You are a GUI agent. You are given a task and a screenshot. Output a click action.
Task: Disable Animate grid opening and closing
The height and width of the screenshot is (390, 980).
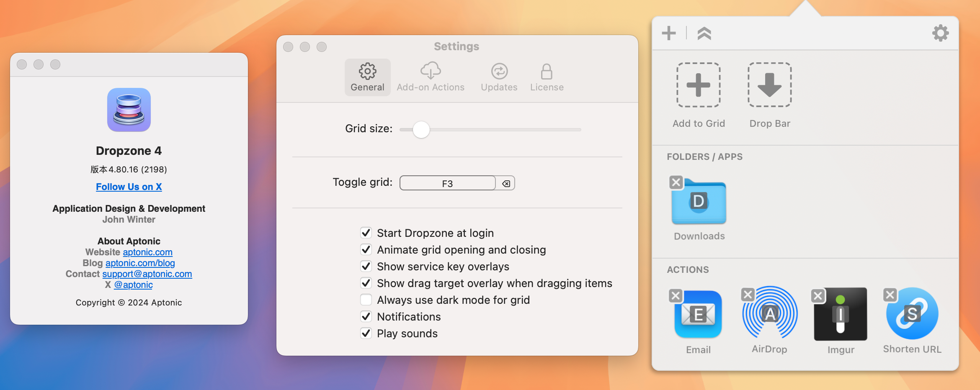366,249
